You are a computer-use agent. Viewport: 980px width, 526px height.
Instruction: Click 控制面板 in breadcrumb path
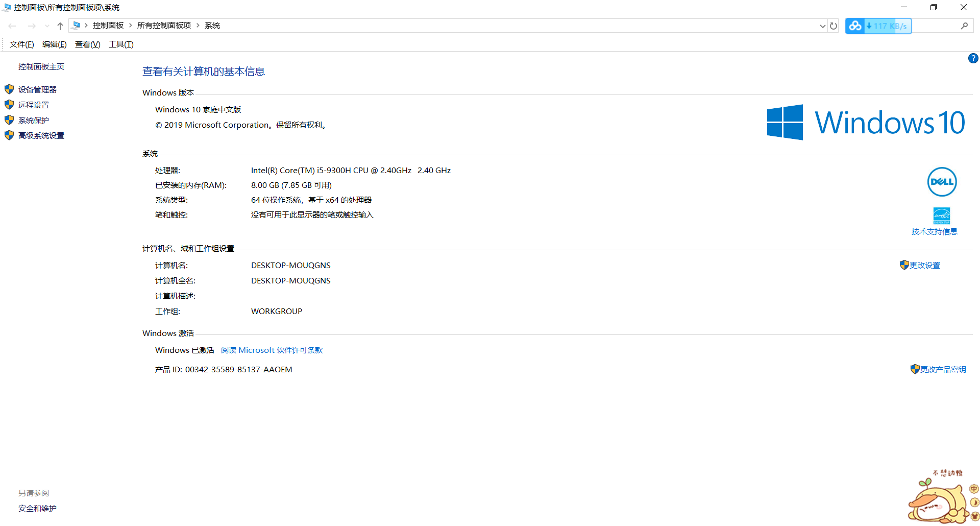[x=108, y=26]
